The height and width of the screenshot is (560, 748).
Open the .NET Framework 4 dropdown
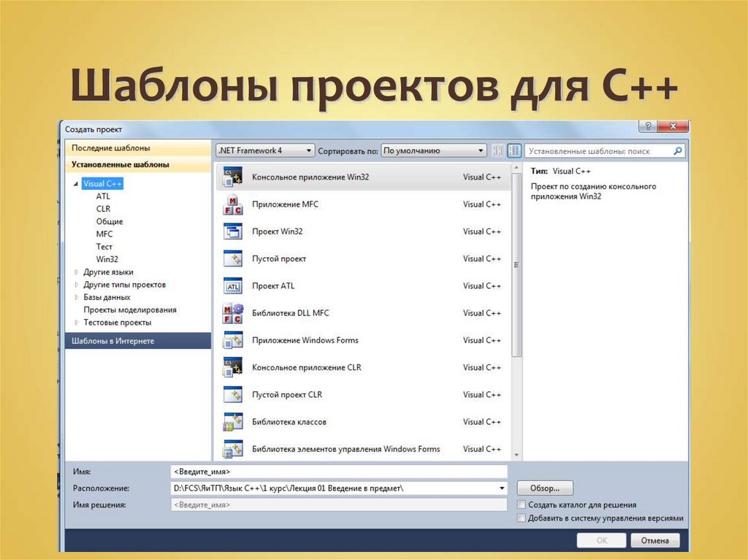point(265,150)
